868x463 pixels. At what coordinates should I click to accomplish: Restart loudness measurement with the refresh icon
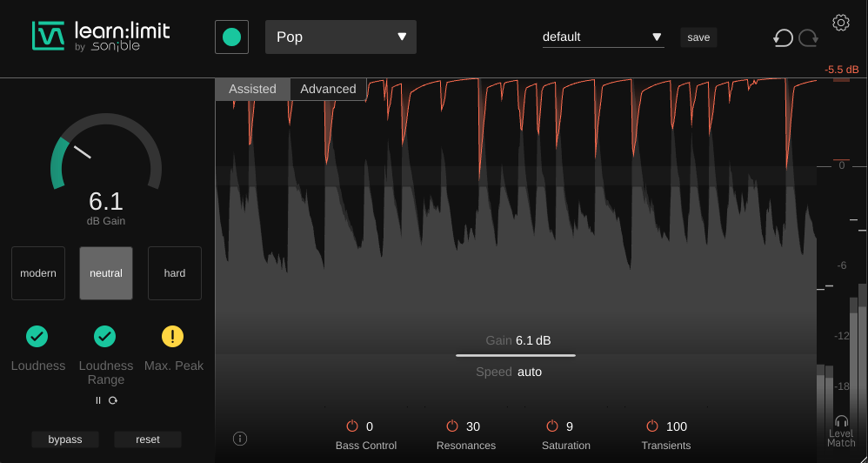coord(113,400)
